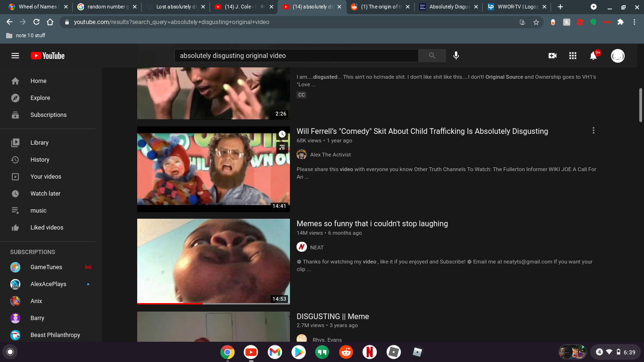
Task: Add Will Ferrell video to Watch later
Action: coord(282,134)
